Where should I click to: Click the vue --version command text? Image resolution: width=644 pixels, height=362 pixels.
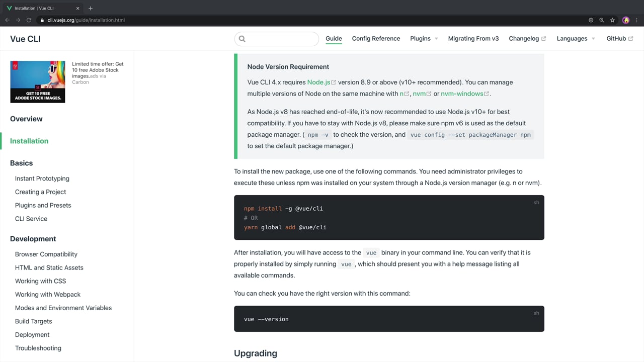[266, 319]
